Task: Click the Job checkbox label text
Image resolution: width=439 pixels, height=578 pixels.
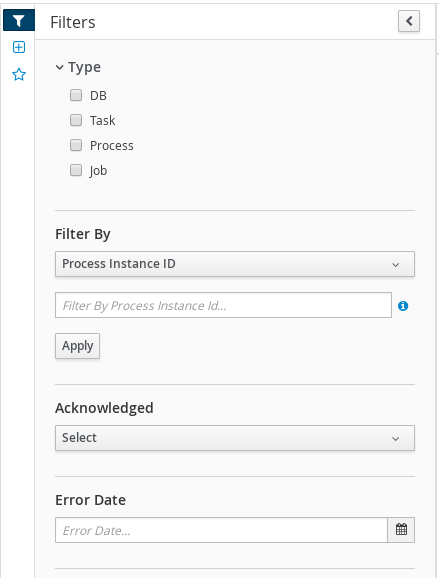Action: [x=98, y=171]
